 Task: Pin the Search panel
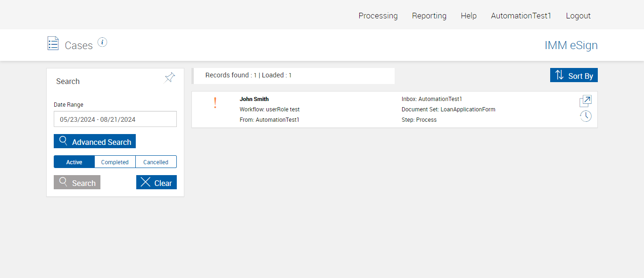click(x=170, y=78)
